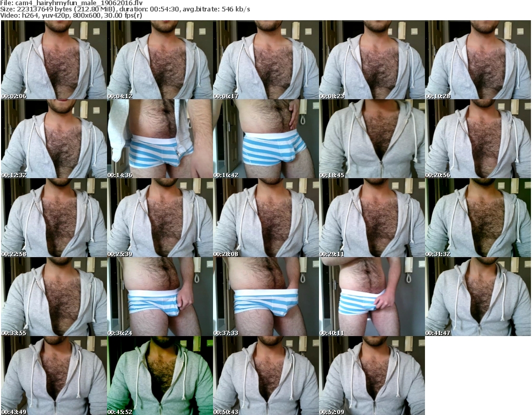Screen dimensions: 532x415
Task: Select the frame captured at 00:29:11
Action: click(372, 218)
